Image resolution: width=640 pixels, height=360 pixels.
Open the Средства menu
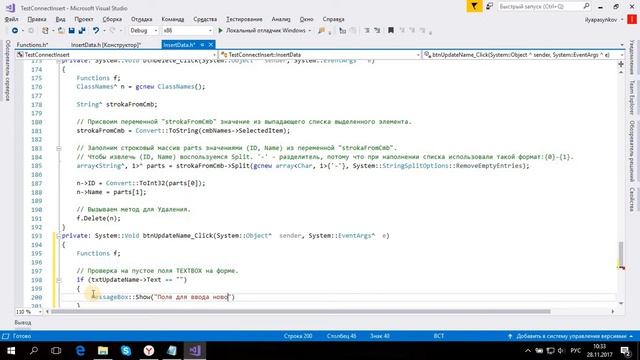tap(205, 19)
